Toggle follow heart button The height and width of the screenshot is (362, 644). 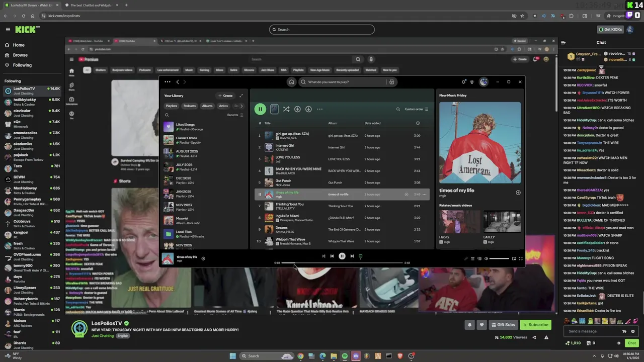(481, 325)
